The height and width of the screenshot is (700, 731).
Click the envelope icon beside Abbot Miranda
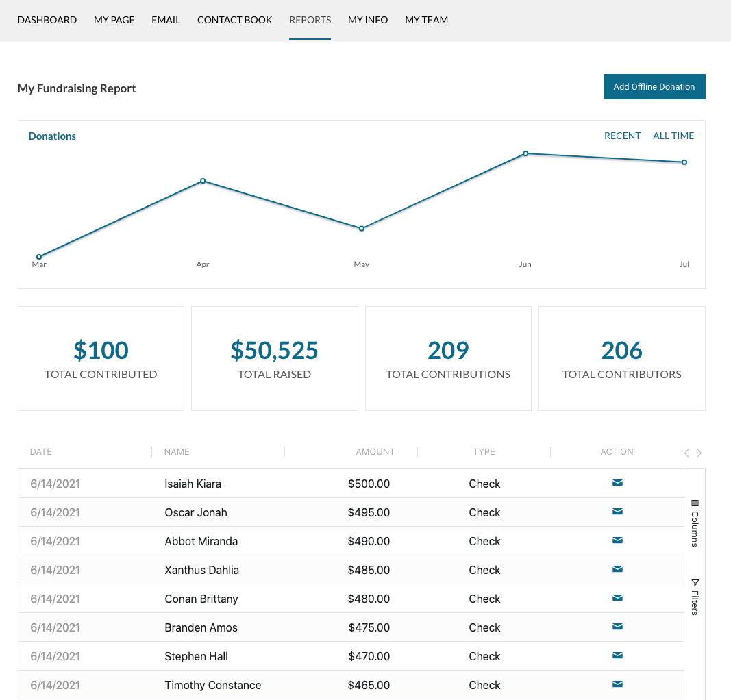point(617,540)
